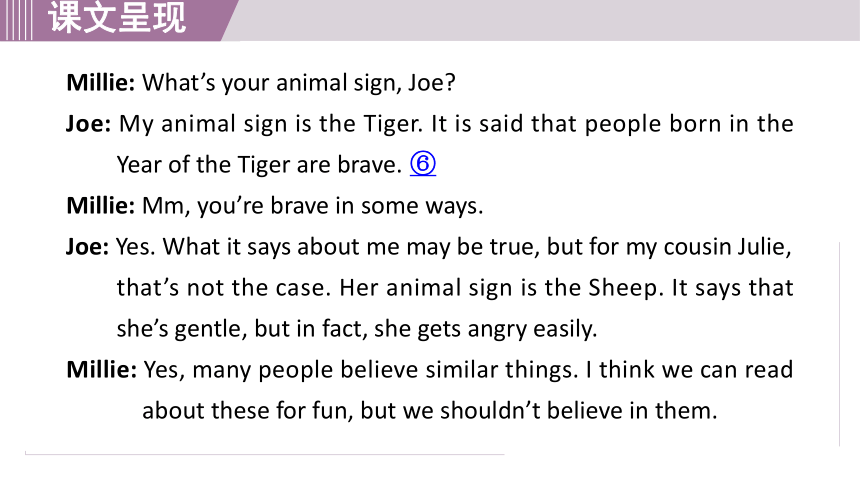This screenshot has width=860, height=484.
Task: Click the line 'that's not the case.'
Action: click(455, 288)
